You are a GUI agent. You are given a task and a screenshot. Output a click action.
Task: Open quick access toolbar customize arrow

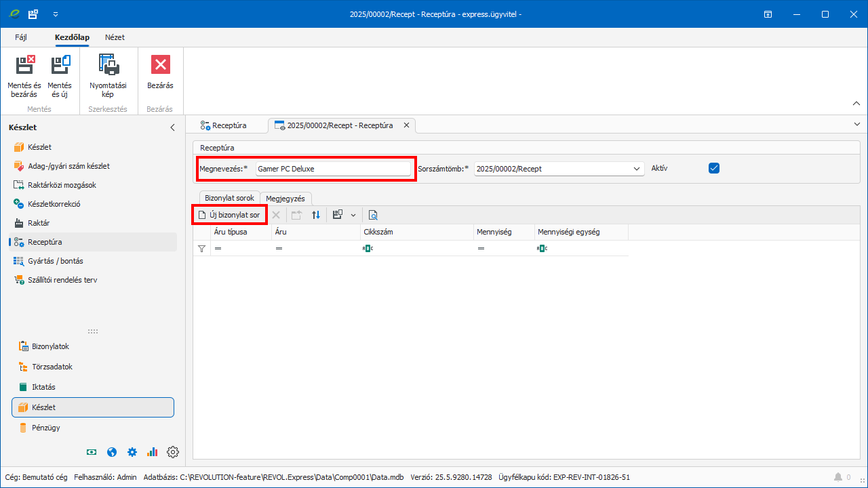[x=56, y=14]
